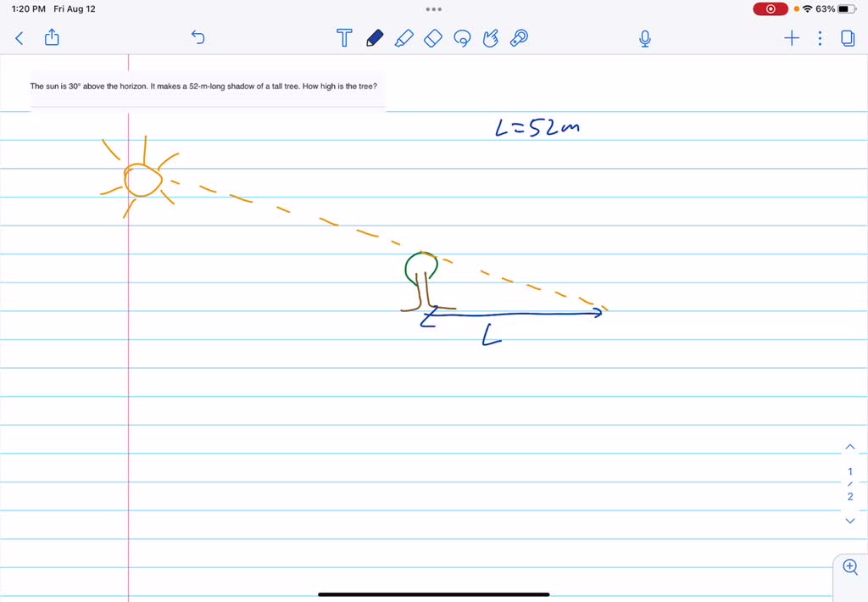Select the Lasso selection tool
The image size is (868, 602).
tap(462, 38)
